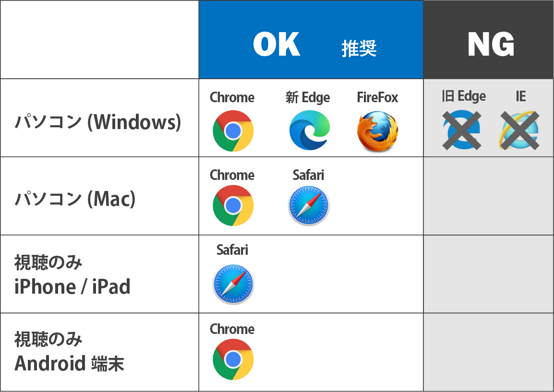Click the IE text label
This screenshot has height=392, width=554.
[x=521, y=96]
